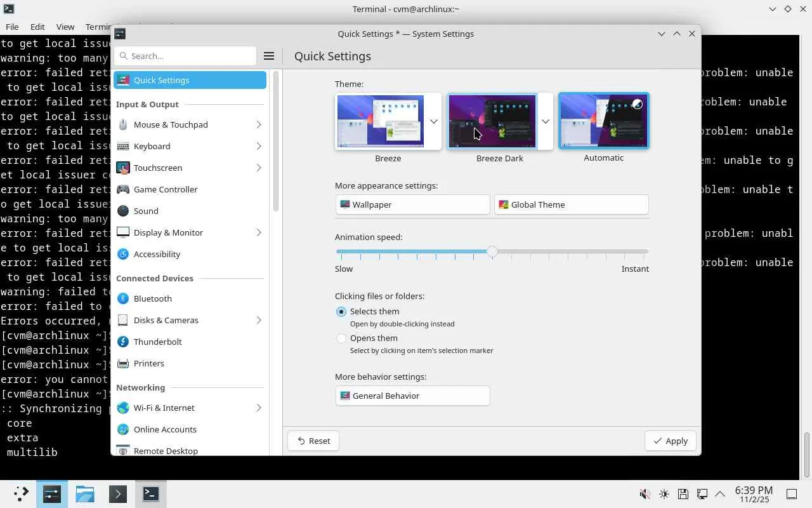This screenshot has height=508, width=812.
Task: Apply the Quick Settings changes
Action: (x=671, y=441)
